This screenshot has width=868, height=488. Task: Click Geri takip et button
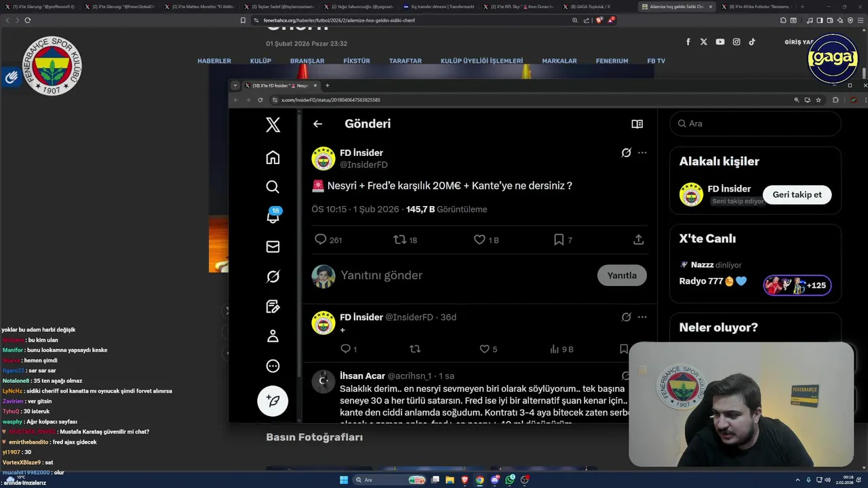pyautogui.click(x=797, y=195)
